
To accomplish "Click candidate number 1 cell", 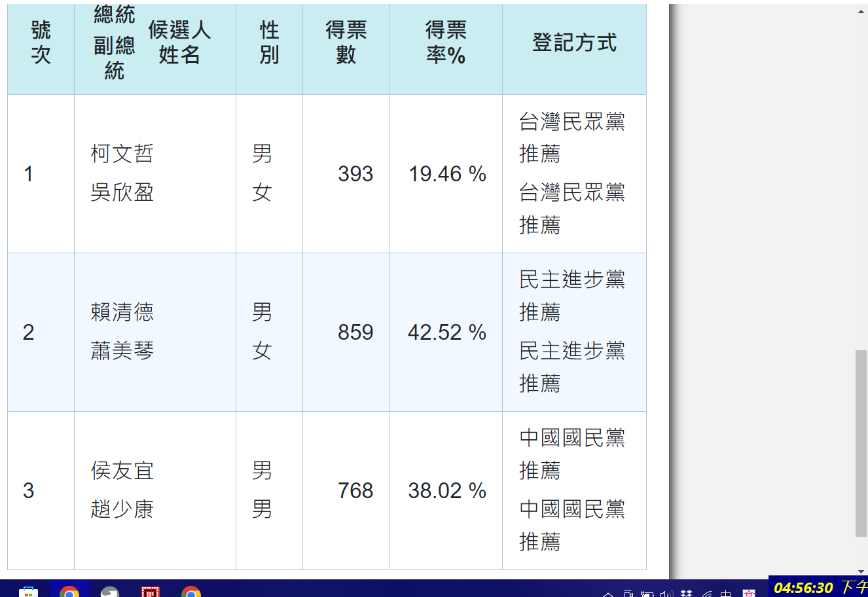I will coord(41,174).
